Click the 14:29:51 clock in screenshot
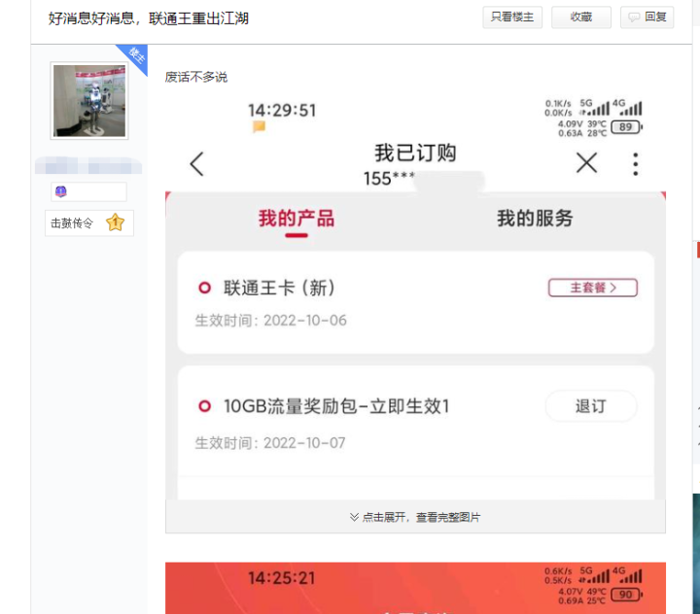This screenshot has width=700, height=614. coord(282,111)
